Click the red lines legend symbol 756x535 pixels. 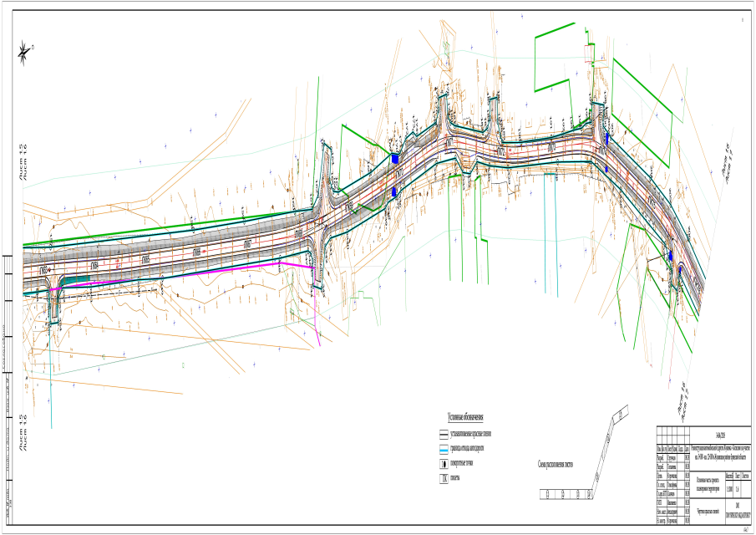click(x=444, y=435)
